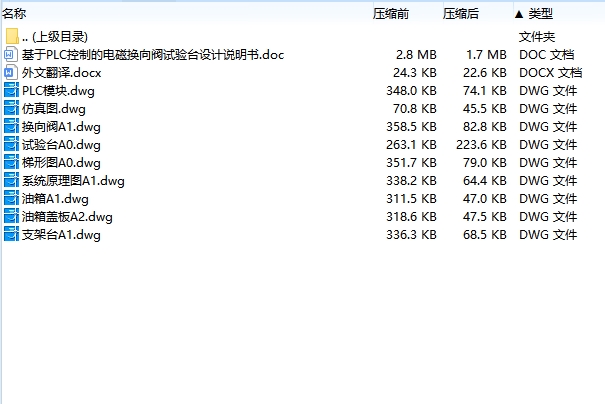Click the DOC icon for 基于PLC控制的电磁换向阀试验台设计说明书.doc
Screen dimensions: 605x404
click(11, 54)
